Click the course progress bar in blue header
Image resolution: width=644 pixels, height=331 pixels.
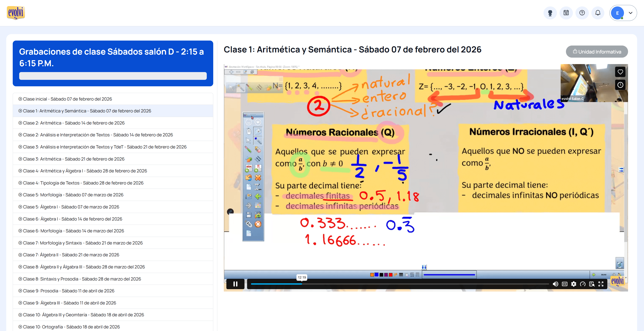113,76
